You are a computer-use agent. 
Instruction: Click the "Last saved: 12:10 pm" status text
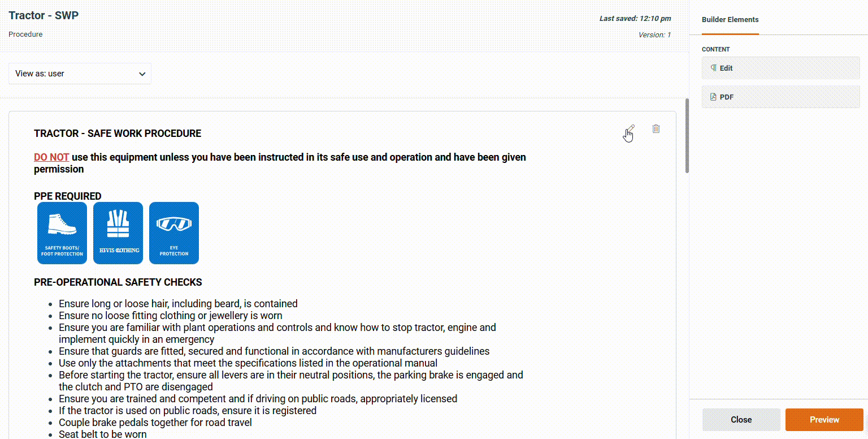coord(635,19)
